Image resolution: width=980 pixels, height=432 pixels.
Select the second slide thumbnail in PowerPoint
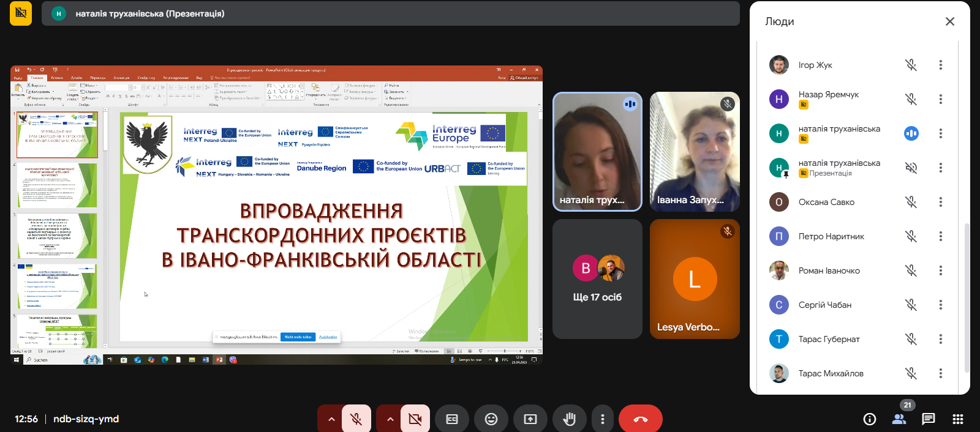pyautogui.click(x=57, y=185)
